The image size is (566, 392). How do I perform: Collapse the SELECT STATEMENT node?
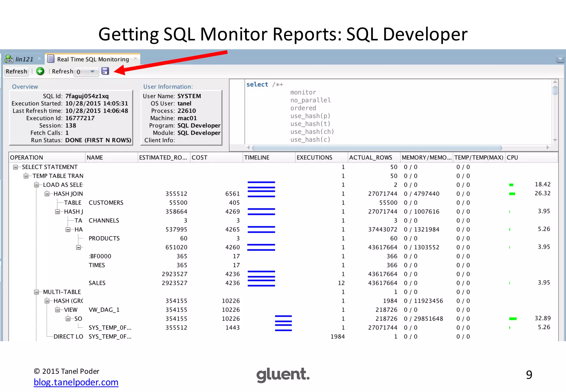tap(15, 167)
